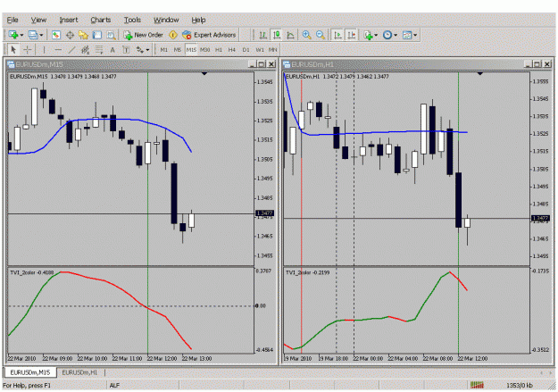This screenshot has height=392, width=558.
Task: Open the Insert menu
Action: coord(69,20)
